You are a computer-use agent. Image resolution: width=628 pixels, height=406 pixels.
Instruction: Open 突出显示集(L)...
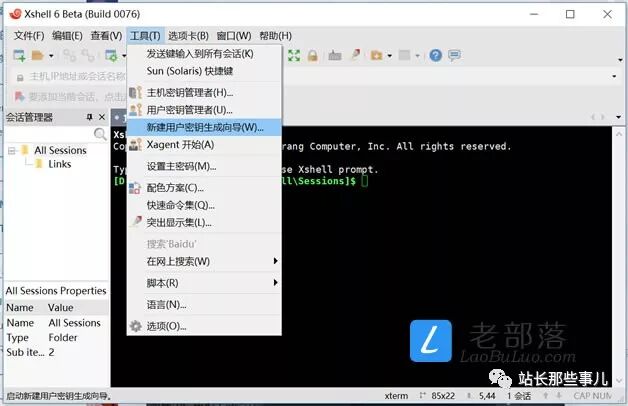(x=204, y=223)
